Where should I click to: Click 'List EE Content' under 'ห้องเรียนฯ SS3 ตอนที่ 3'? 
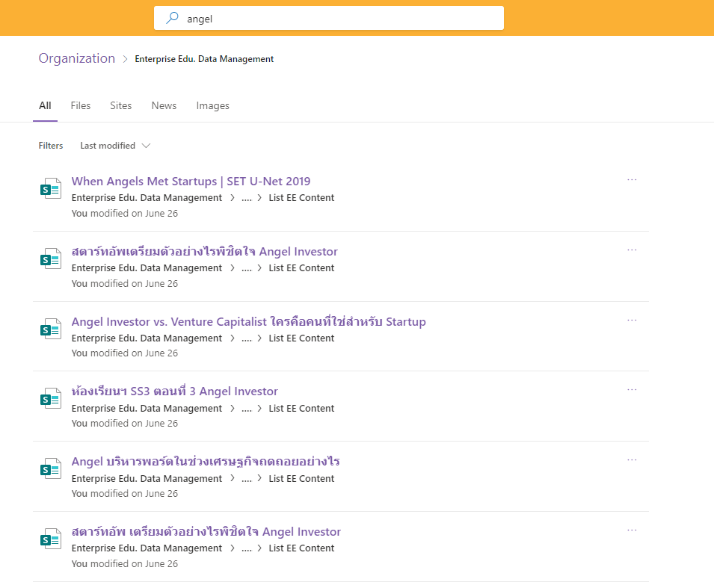coord(301,408)
